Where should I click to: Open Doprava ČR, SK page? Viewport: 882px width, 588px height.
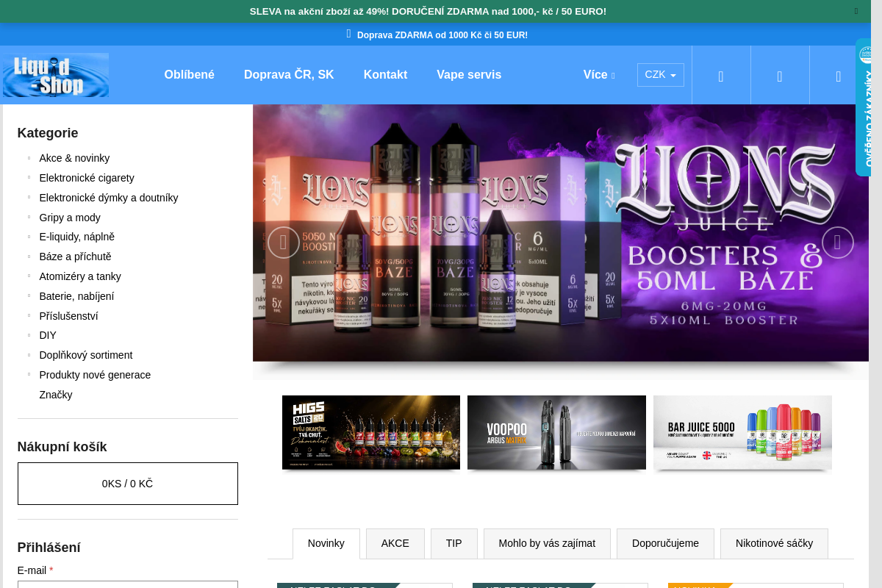click(289, 75)
